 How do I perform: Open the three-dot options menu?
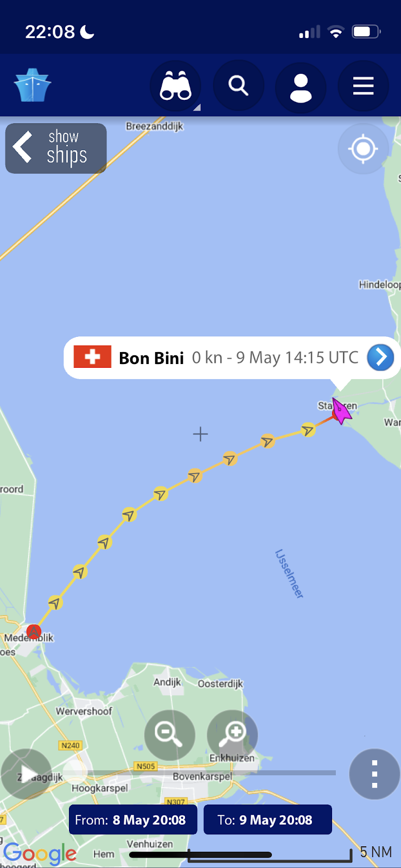(x=374, y=774)
